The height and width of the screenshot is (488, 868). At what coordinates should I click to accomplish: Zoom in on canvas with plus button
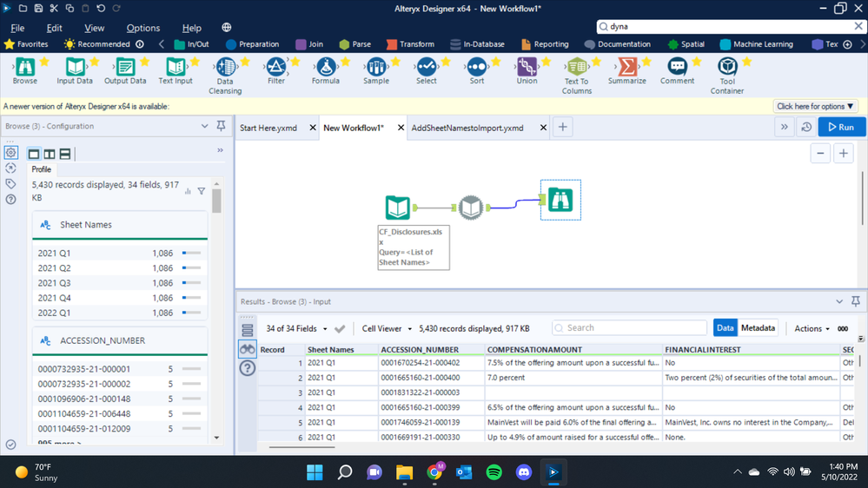843,154
